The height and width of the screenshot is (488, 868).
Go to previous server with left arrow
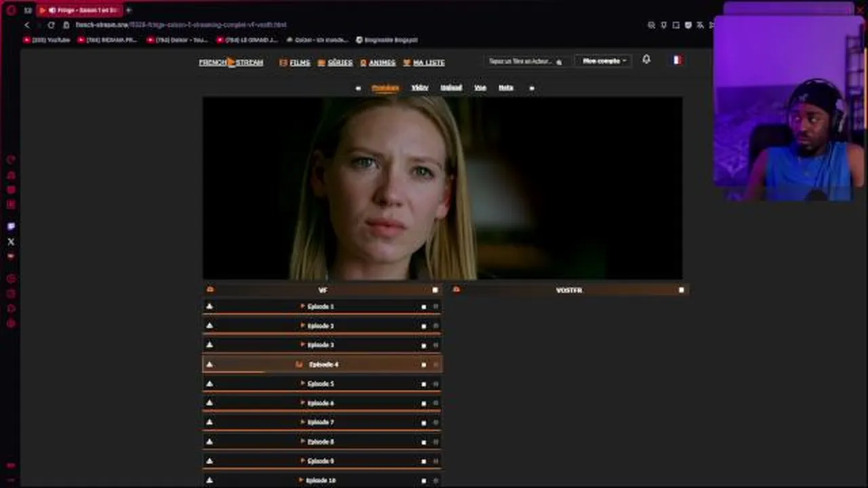(x=358, y=88)
